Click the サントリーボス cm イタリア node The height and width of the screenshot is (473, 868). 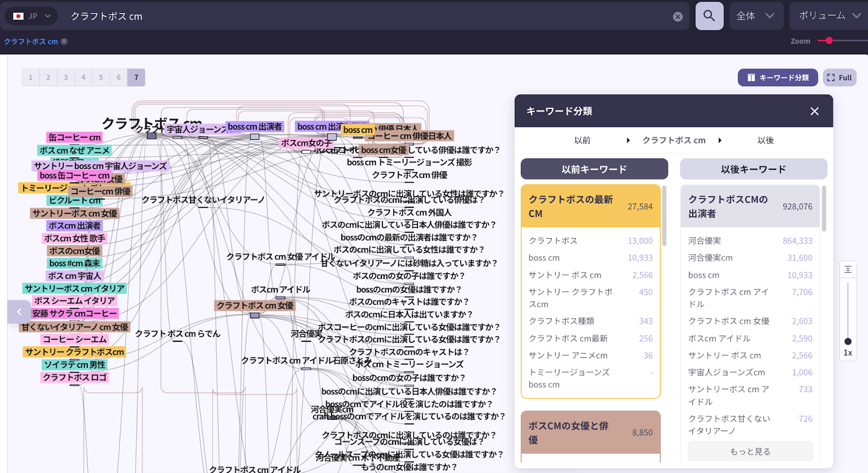[x=75, y=289]
